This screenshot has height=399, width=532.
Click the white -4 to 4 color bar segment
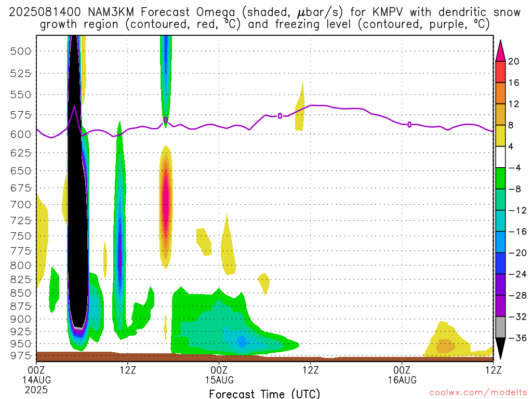pyautogui.click(x=500, y=157)
